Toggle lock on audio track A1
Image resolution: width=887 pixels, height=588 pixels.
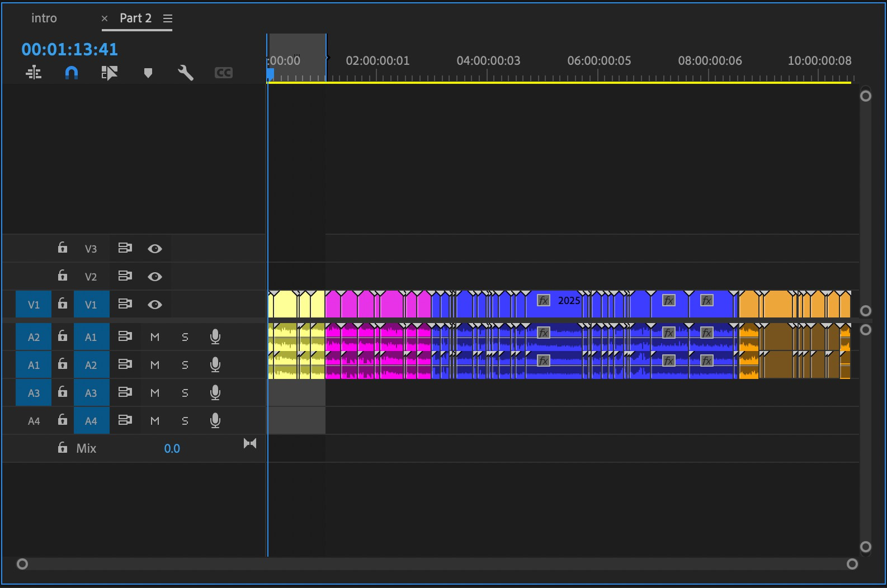63,336
